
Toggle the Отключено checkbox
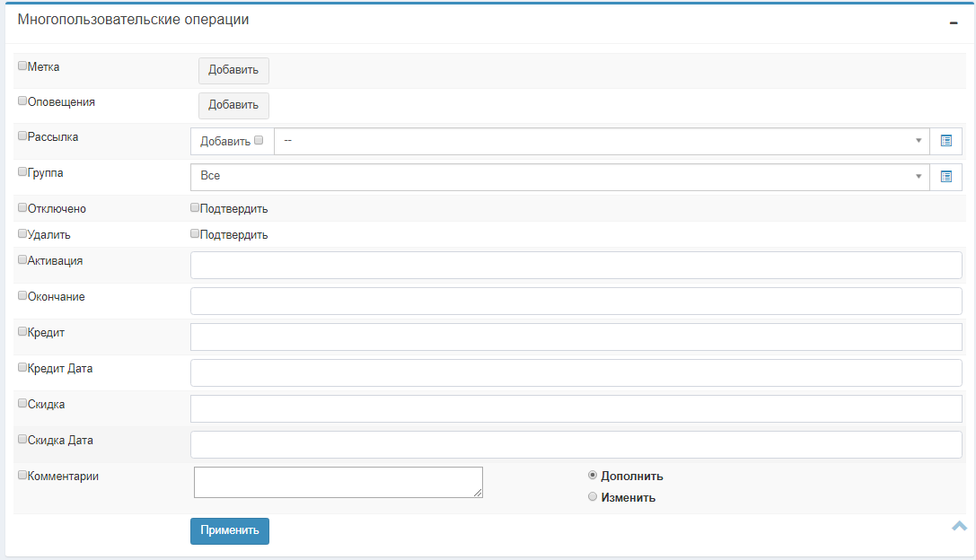pos(22,207)
